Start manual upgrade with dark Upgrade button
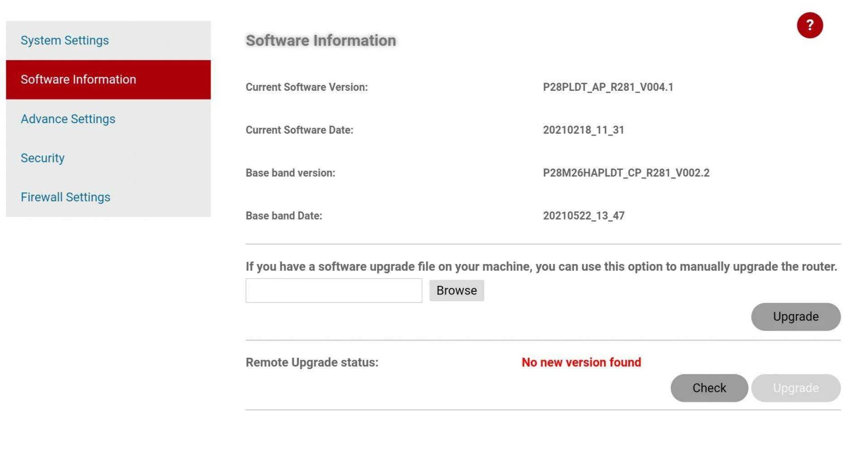Image resolution: width=868 pixels, height=454 pixels. coord(796,317)
